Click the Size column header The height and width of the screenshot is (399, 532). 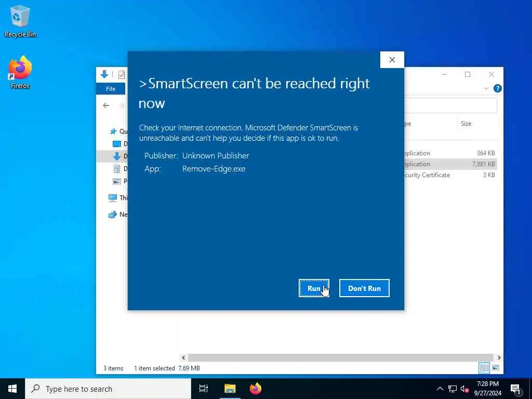coord(478,124)
